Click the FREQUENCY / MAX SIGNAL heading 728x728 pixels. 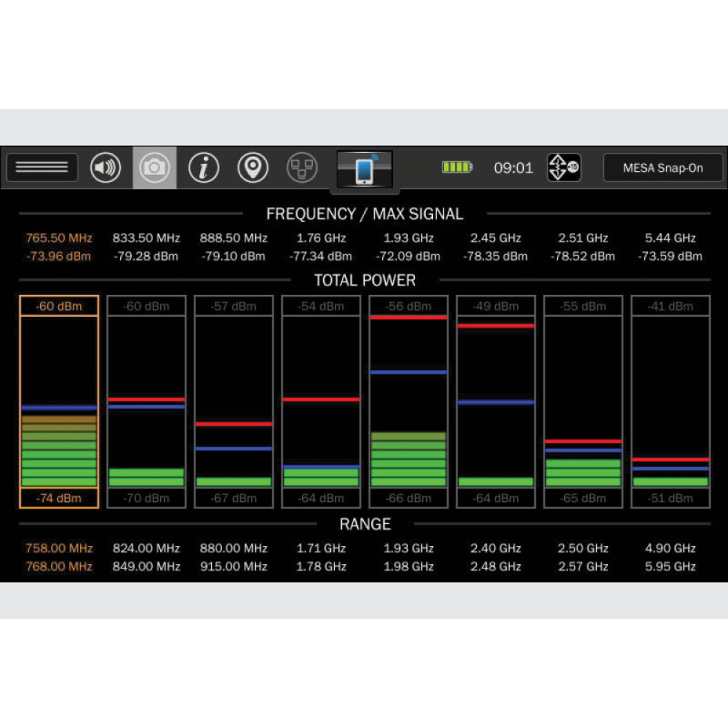click(x=365, y=214)
